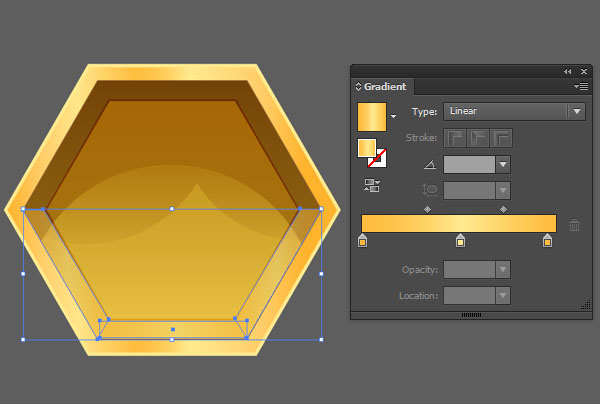Select the third stroke gradient alignment icon
Viewport: 600px width, 404px height.
pos(501,138)
